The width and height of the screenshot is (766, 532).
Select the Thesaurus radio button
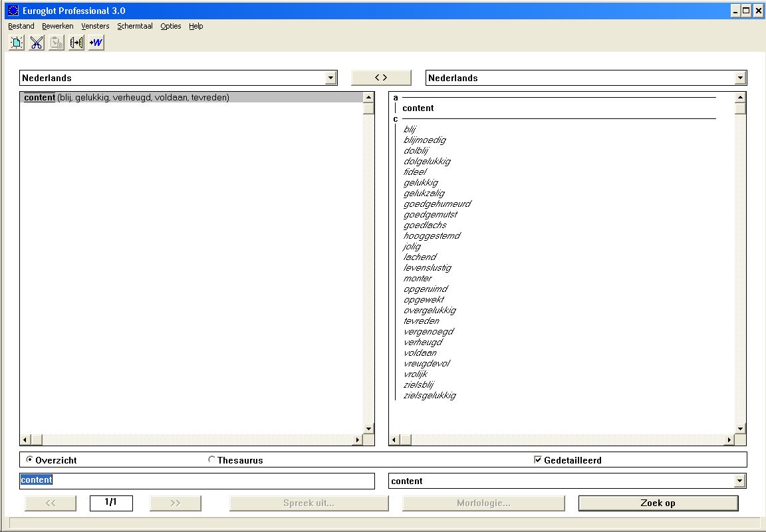click(x=212, y=460)
